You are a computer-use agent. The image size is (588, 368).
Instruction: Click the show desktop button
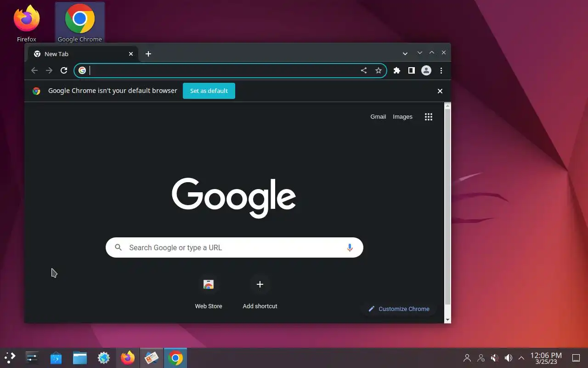coord(576,358)
